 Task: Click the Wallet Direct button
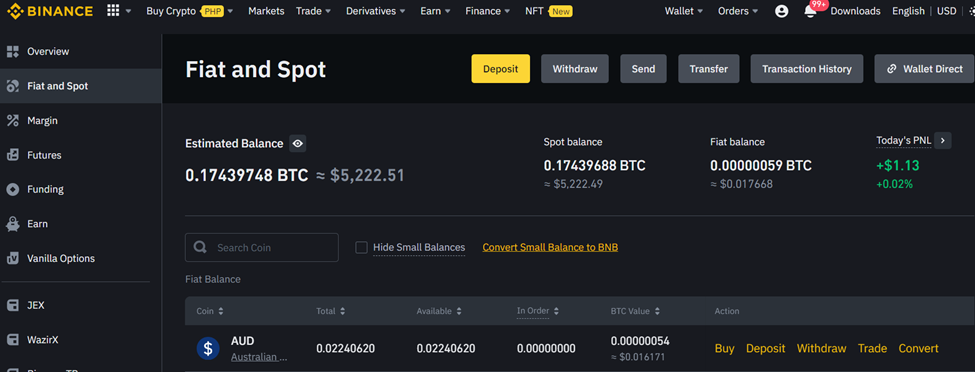924,69
